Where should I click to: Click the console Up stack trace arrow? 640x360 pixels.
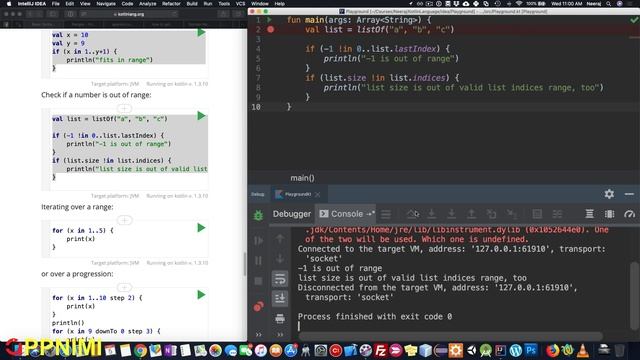coord(280,238)
